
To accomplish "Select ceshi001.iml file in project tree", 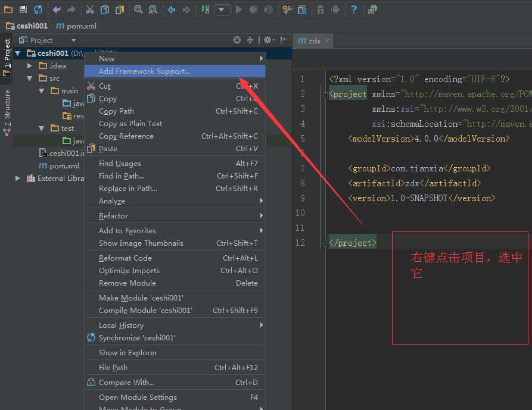I will coord(61,153).
